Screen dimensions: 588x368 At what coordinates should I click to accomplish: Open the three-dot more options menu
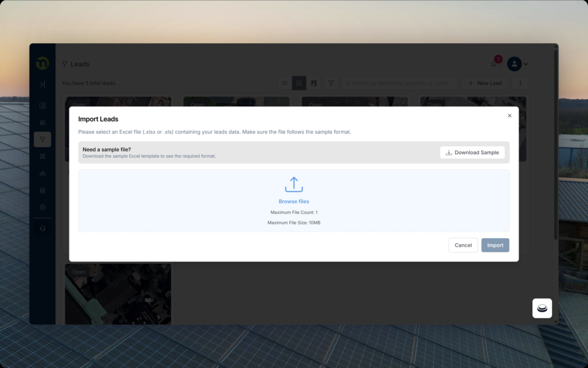pos(520,83)
